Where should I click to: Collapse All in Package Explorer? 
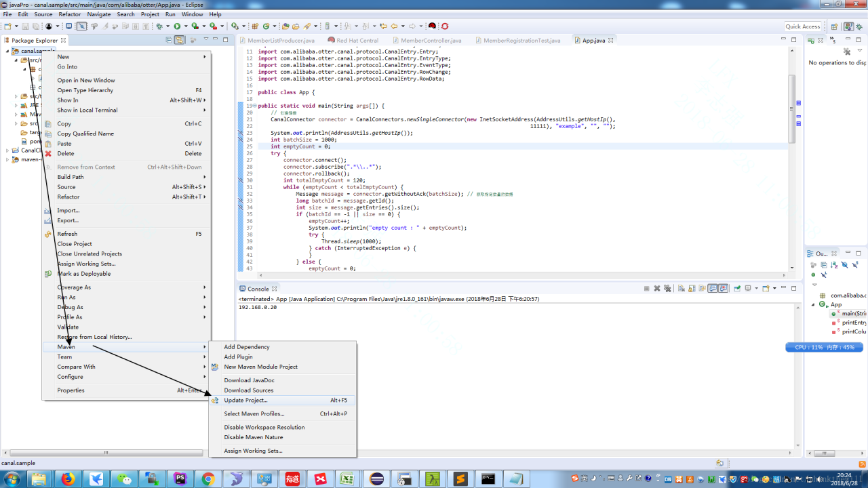[169, 40]
